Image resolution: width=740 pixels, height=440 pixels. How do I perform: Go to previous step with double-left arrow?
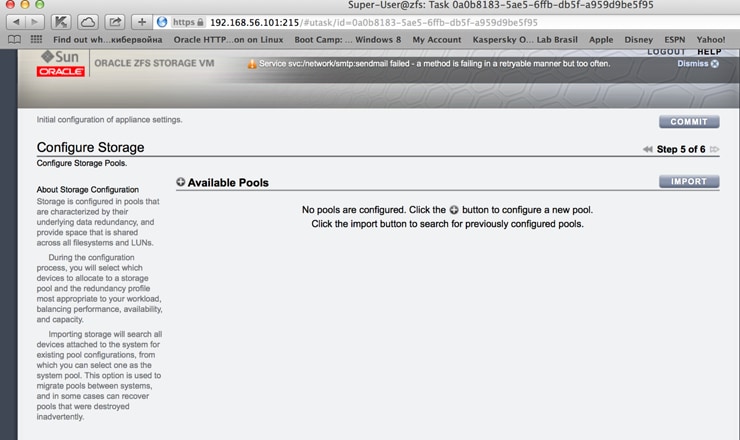[x=648, y=149]
